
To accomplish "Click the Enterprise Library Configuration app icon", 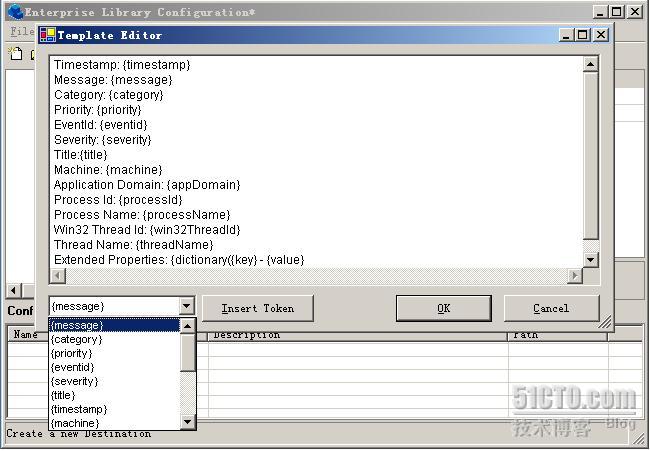I will click(16, 12).
